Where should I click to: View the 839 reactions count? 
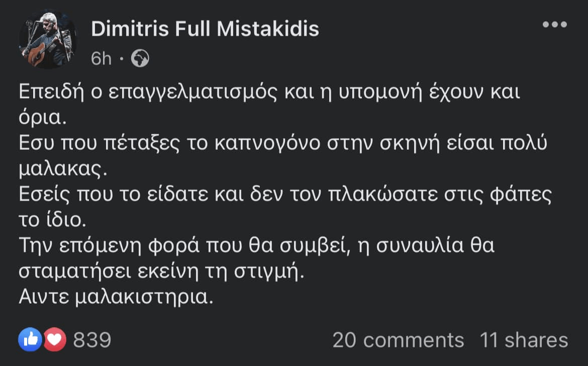92,340
